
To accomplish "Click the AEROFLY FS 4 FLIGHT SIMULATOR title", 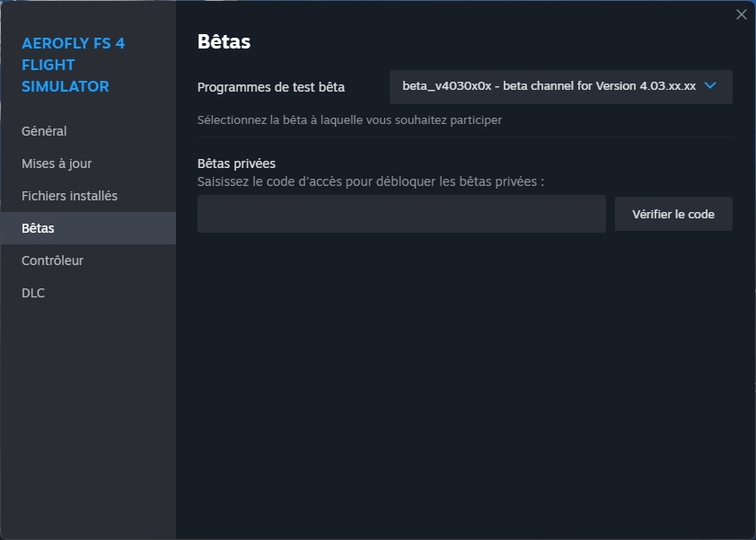I will pyautogui.click(x=73, y=65).
